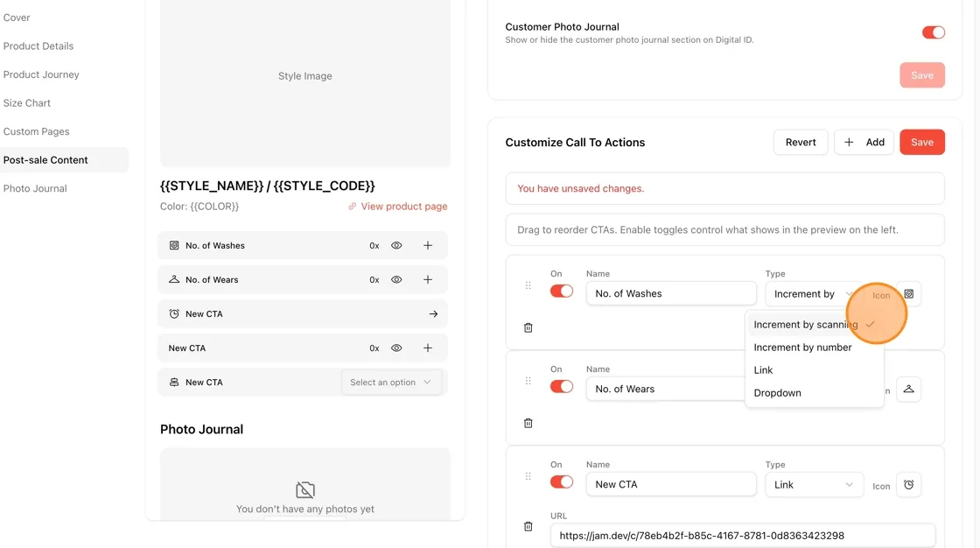Delete the New CTA link item
Viewport: 980px width, 548px height.
(528, 527)
